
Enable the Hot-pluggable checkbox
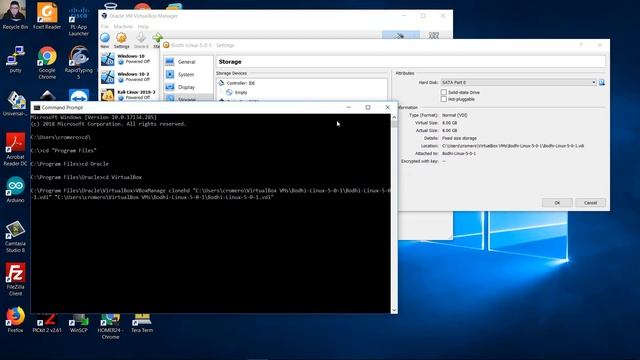444,99
